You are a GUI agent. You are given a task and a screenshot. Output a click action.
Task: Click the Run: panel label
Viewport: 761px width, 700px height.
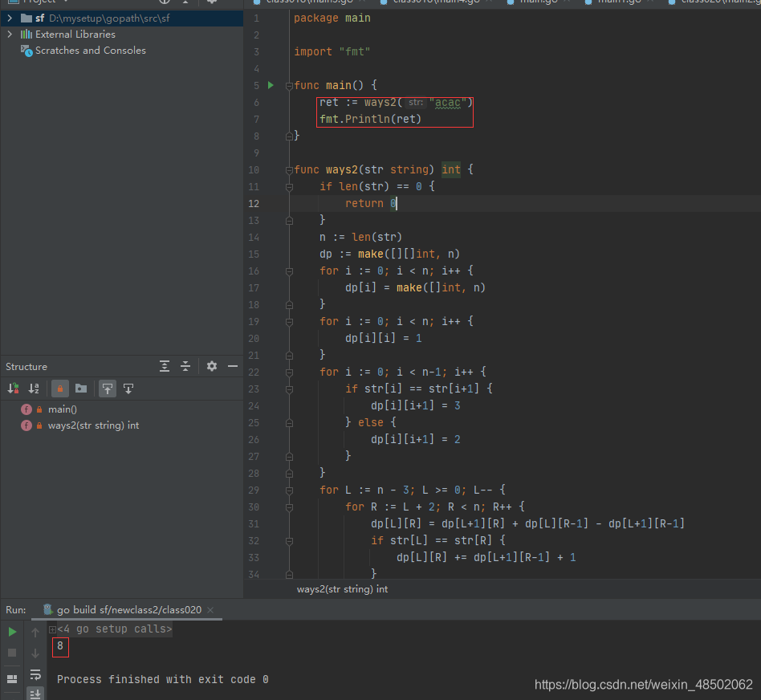[x=16, y=610]
